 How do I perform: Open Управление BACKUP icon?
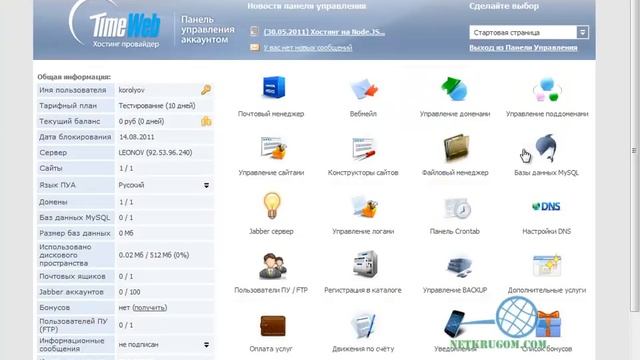[459, 267]
